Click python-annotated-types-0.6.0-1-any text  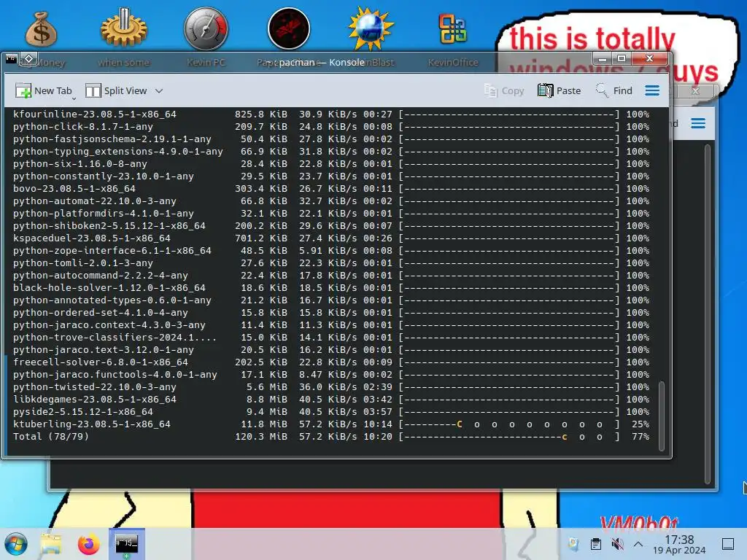(112, 300)
